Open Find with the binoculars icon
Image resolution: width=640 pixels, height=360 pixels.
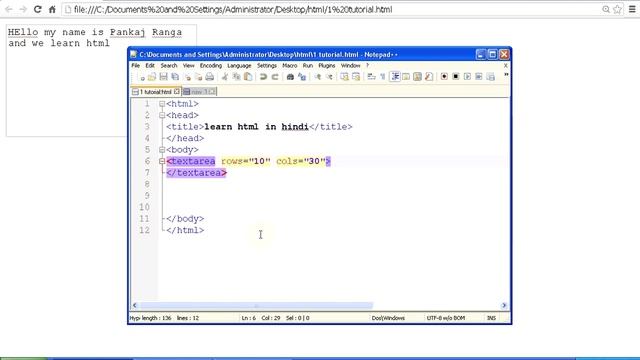290,77
